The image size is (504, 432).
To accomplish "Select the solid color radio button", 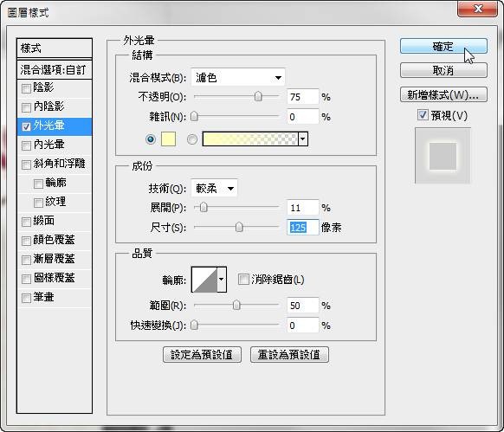I will 151,139.
